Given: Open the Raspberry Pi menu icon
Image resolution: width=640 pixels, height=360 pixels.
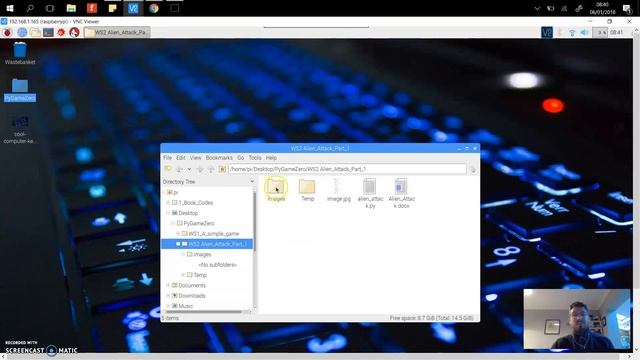Looking at the screenshot, I should 7,32.
